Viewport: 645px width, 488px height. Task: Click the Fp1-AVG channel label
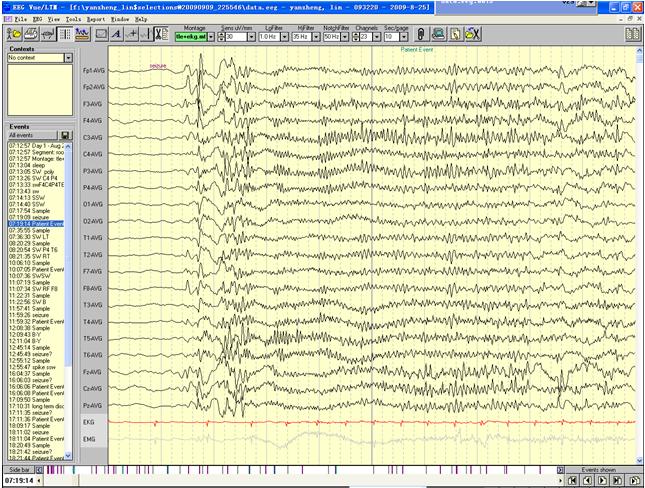[94, 70]
